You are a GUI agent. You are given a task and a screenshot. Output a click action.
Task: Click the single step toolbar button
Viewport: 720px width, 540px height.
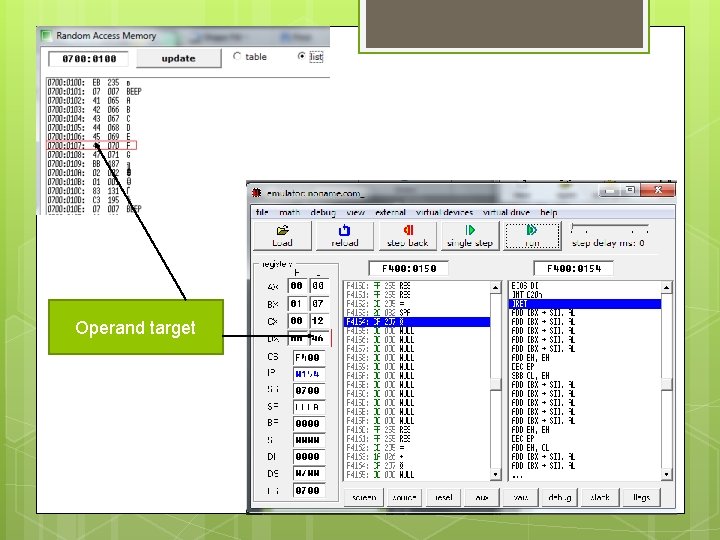pyautogui.click(x=470, y=236)
